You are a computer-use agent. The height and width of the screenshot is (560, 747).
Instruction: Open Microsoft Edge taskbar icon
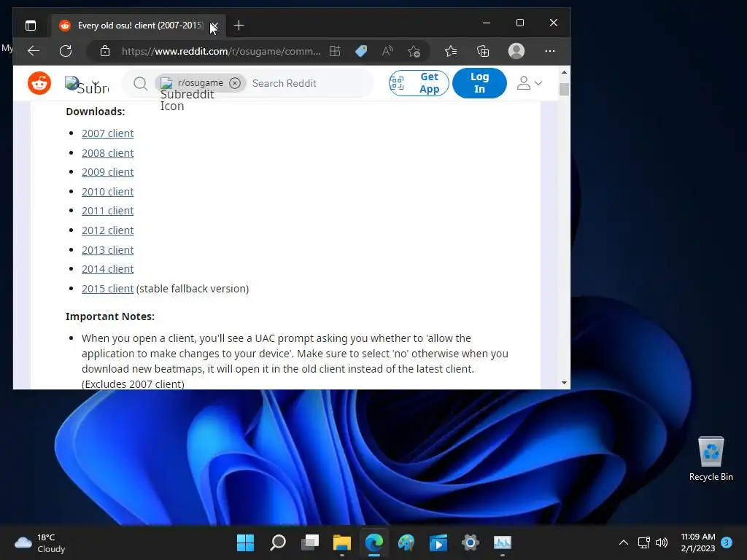[374, 542]
